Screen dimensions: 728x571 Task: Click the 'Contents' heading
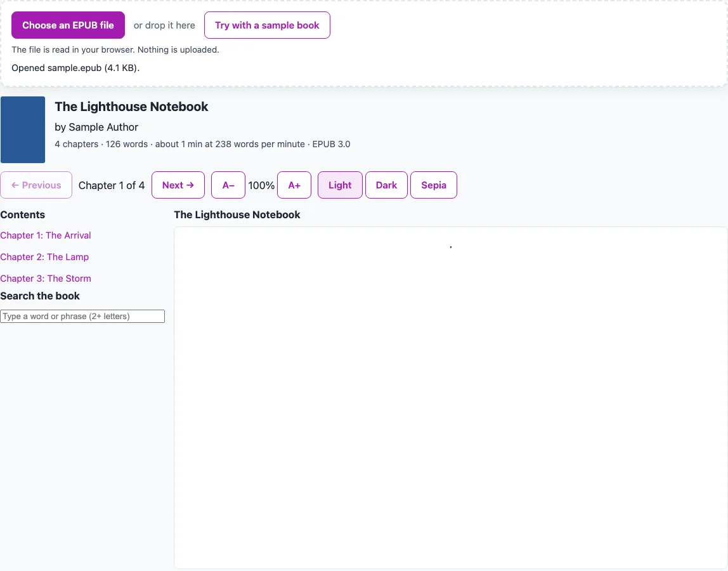(x=23, y=214)
